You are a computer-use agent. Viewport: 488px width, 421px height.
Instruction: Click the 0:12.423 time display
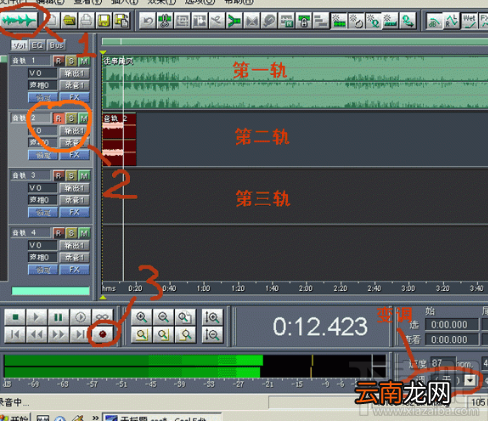pos(320,326)
